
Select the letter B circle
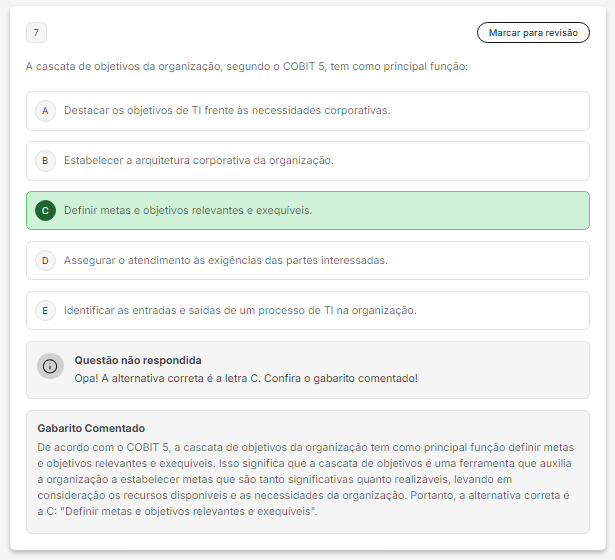click(45, 161)
